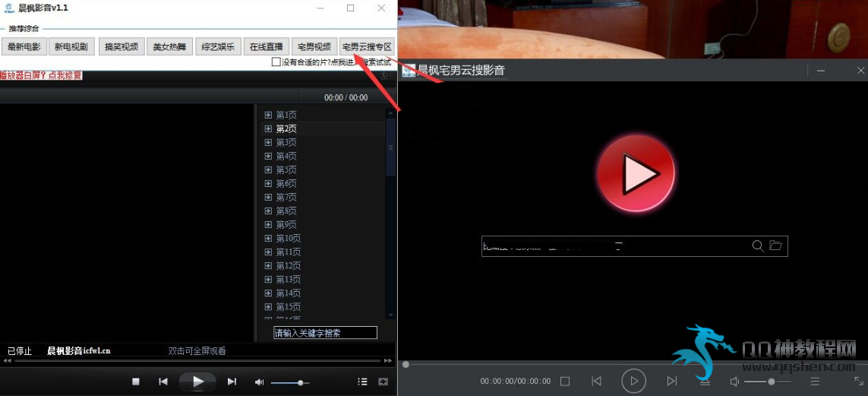Click the 请输入关键字搜索 keyword field
Viewport: 868px width, 396px height.
click(x=326, y=333)
